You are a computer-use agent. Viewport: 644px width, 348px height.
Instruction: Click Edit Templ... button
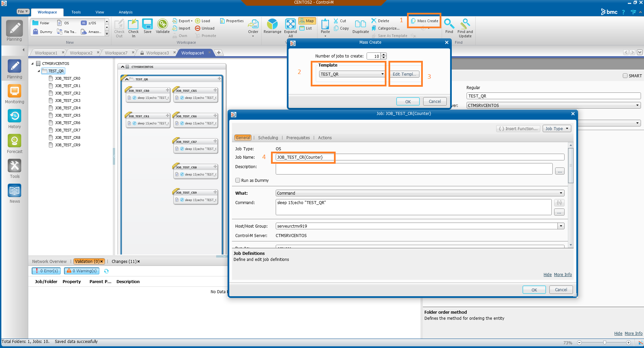point(405,74)
